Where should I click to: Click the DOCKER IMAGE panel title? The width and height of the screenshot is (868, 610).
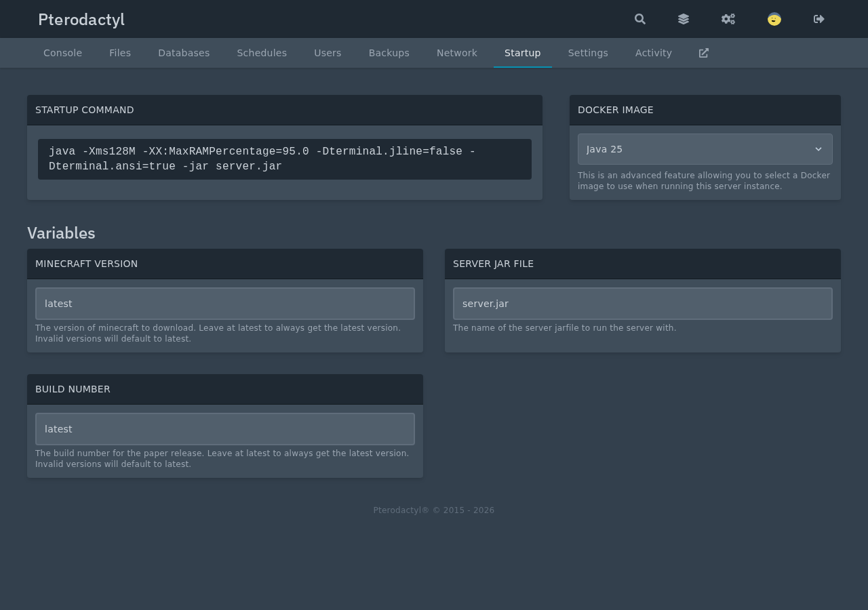pyautogui.click(x=616, y=110)
